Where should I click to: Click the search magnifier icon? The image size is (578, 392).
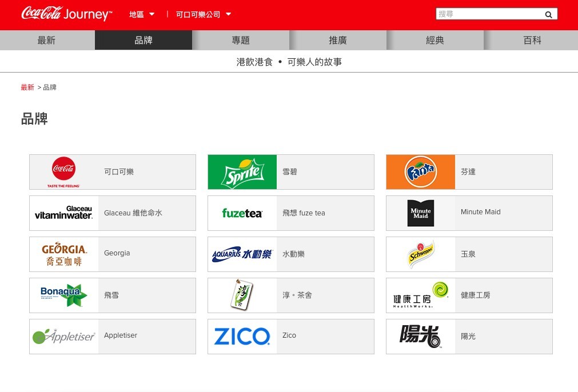pyautogui.click(x=548, y=14)
